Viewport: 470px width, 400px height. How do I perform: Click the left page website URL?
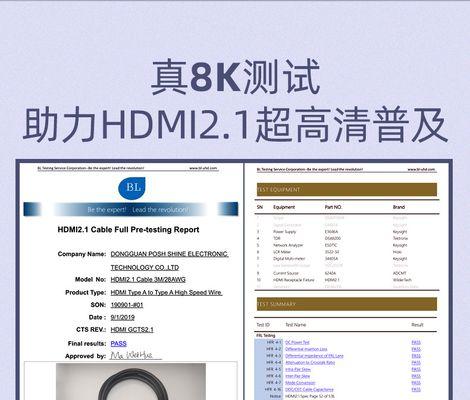click(203, 168)
